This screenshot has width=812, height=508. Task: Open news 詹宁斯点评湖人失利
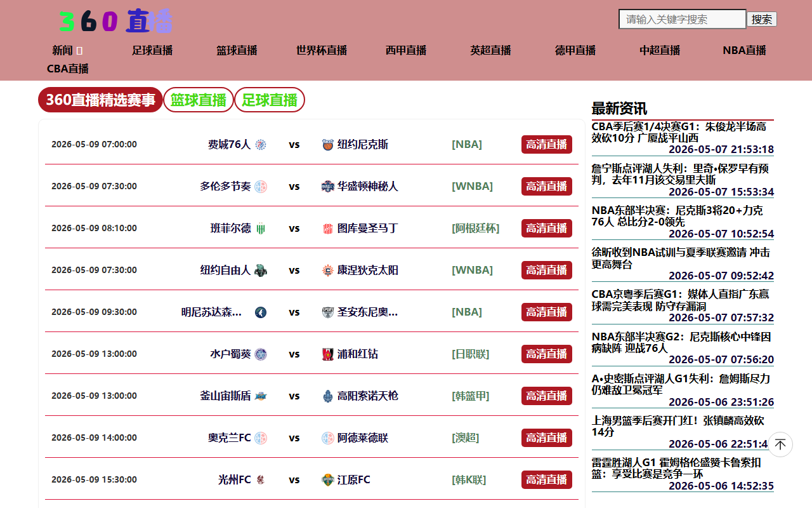point(680,174)
